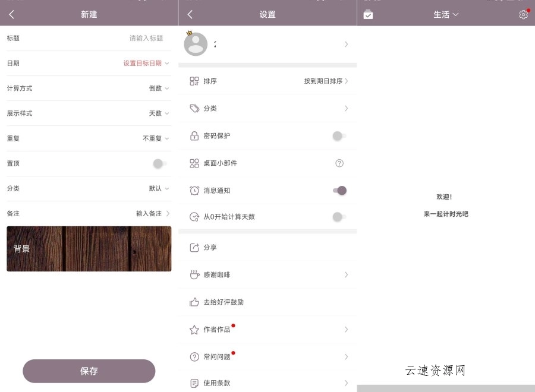
Task: Tap the 保存 save button
Action: click(x=89, y=371)
